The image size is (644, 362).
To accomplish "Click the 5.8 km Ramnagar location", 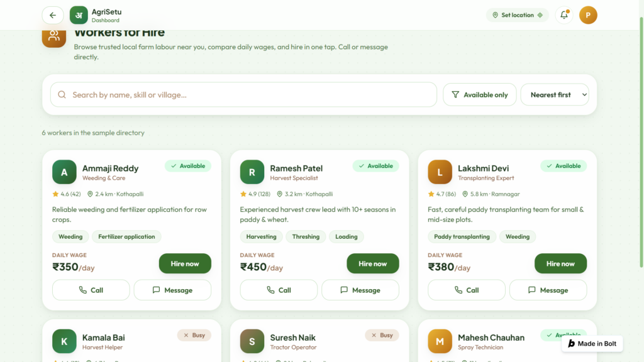I will [491, 194].
